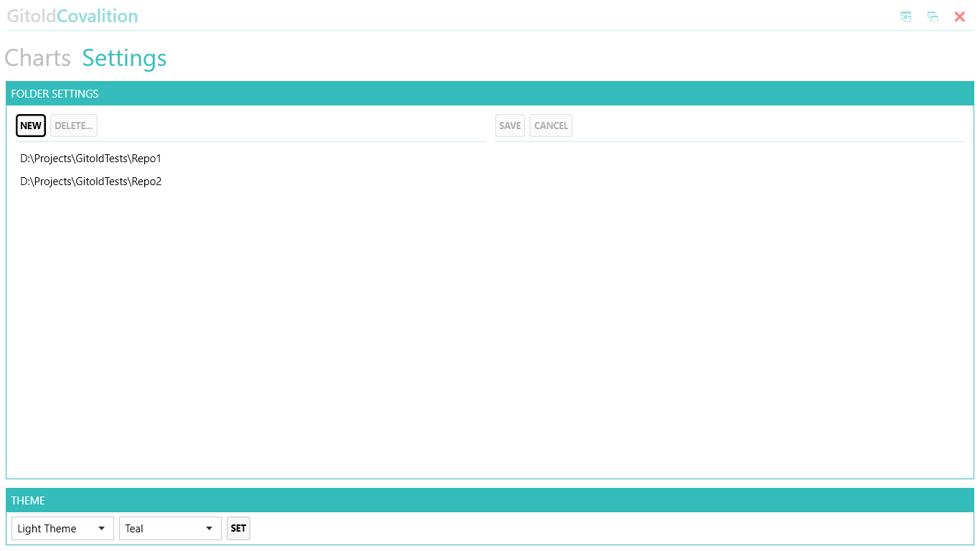Click the THEME panel header
The height and width of the screenshot is (551, 980).
pyautogui.click(x=27, y=500)
